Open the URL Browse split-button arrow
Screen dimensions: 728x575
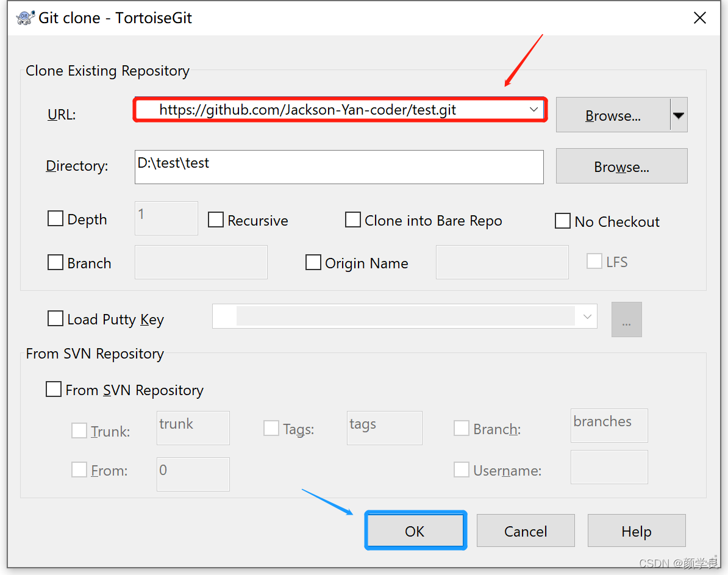[x=679, y=115]
